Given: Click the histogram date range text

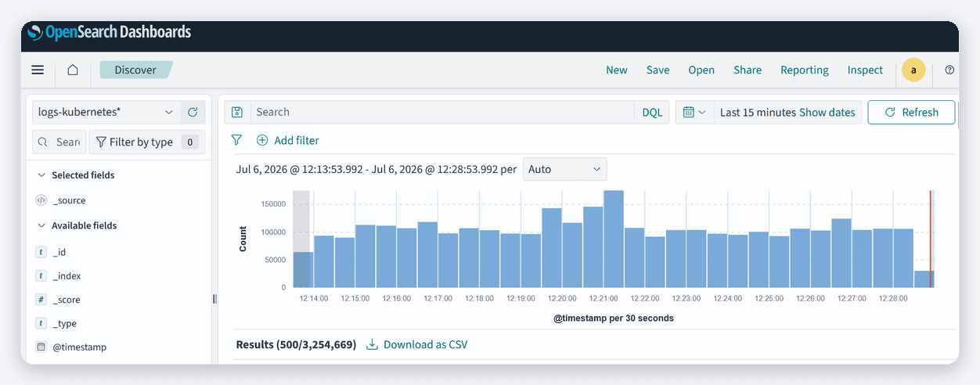Looking at the screenshot, I should click(377, 169).
